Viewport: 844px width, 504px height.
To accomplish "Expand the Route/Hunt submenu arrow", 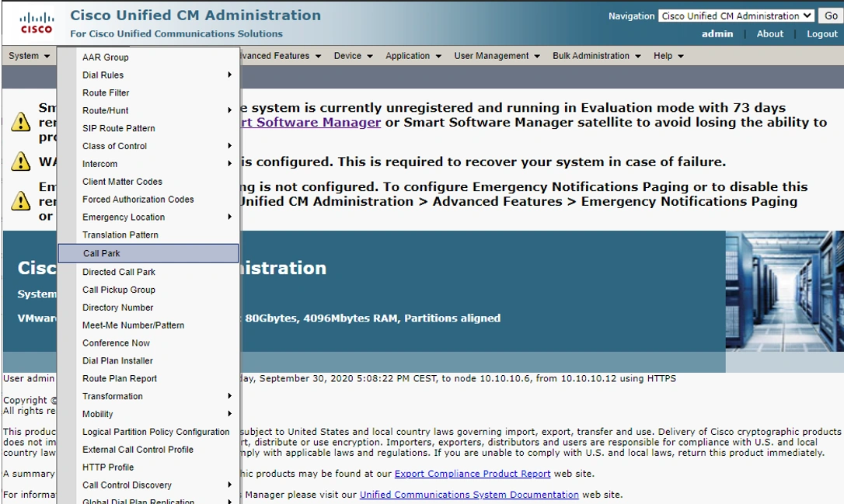I will point(230,110).
